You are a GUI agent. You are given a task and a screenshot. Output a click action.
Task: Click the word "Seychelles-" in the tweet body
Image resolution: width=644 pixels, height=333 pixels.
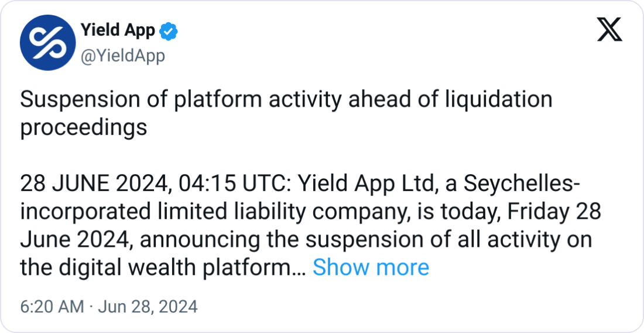[522, 184]
